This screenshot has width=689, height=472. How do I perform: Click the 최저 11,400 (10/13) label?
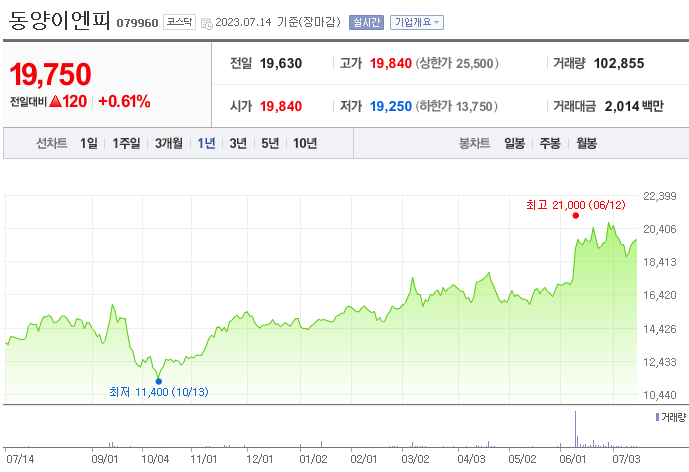(x=159, y=392)
